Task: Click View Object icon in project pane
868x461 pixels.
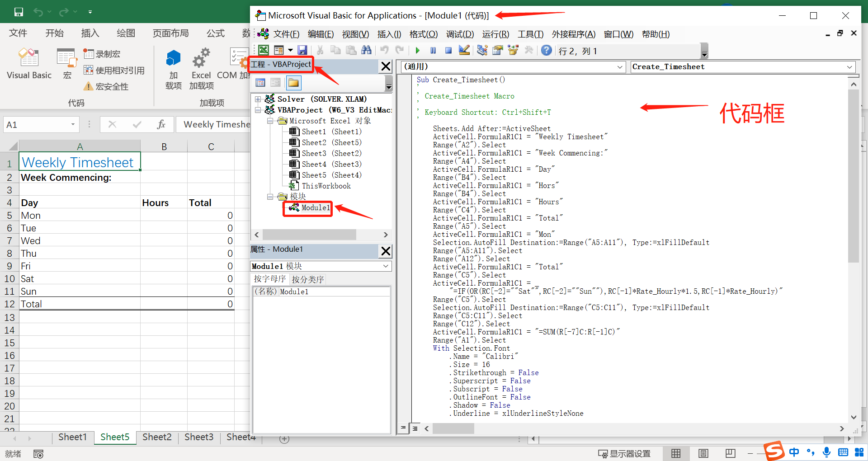Action: coord(275,83)
